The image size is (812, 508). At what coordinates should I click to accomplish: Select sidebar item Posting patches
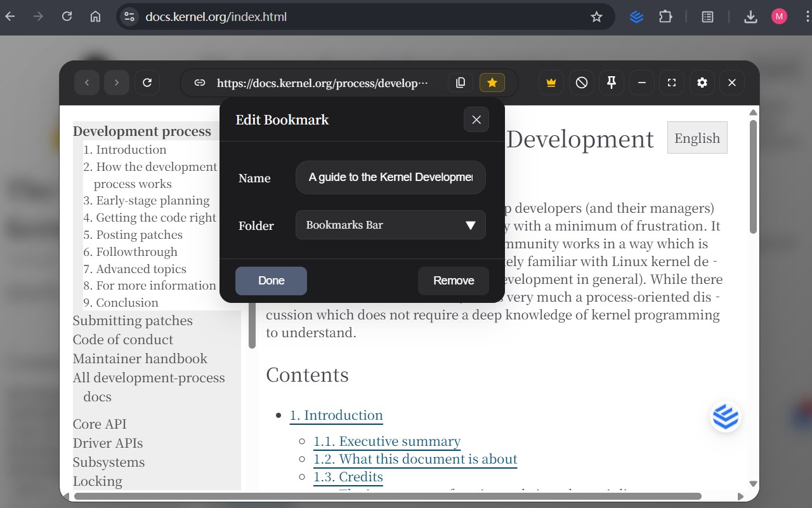pos(133,235)
